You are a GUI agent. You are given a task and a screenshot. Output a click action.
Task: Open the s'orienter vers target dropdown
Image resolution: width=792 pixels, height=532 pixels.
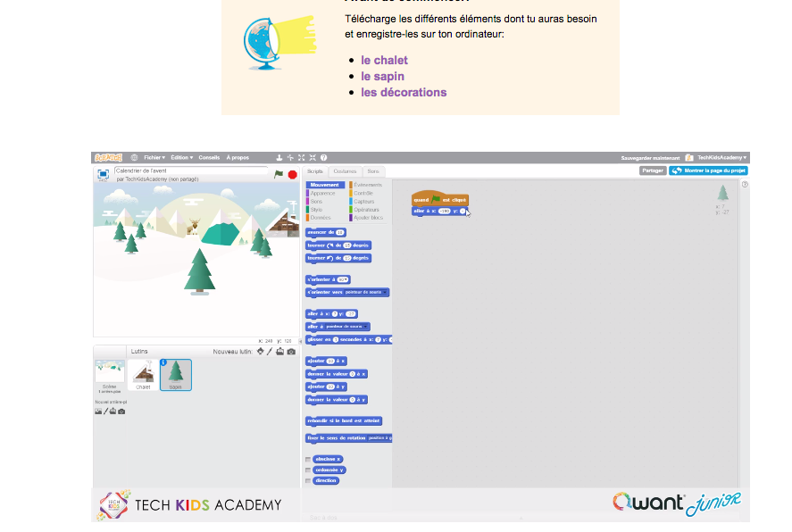[x=366, y=292]
